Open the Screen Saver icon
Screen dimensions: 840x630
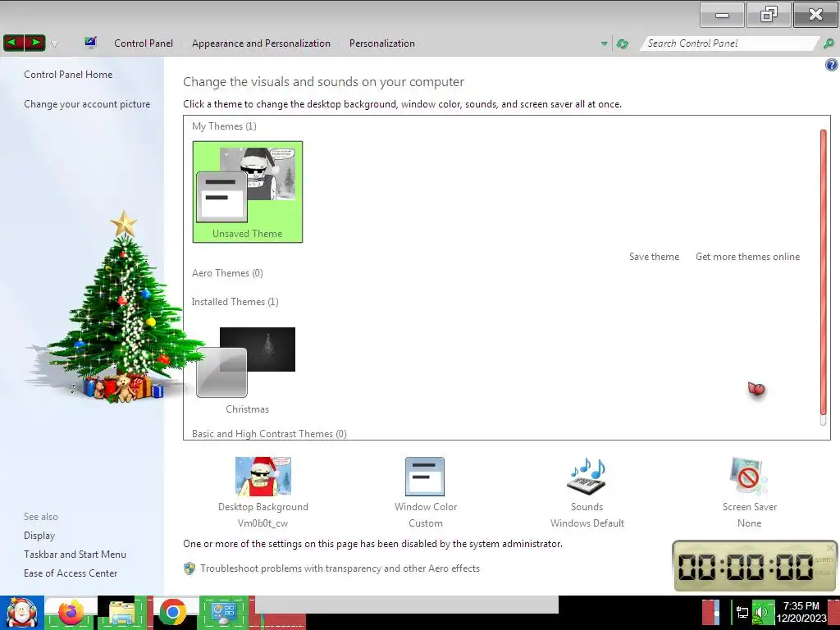pos(749,477)
